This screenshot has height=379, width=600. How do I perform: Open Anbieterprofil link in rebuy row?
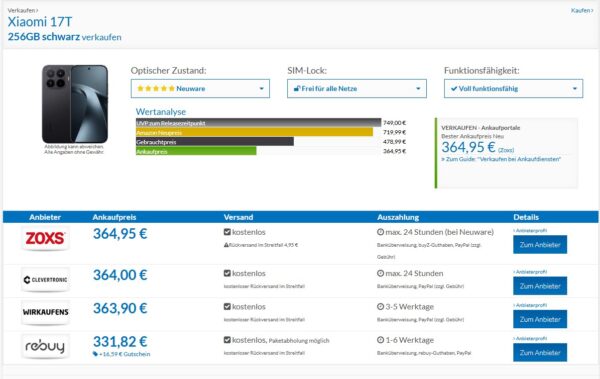[530, 338]
